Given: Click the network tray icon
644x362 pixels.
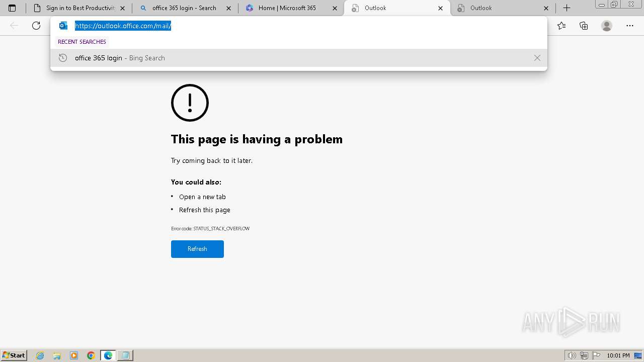Looking at the screenshot, I should tap(584, 355).
